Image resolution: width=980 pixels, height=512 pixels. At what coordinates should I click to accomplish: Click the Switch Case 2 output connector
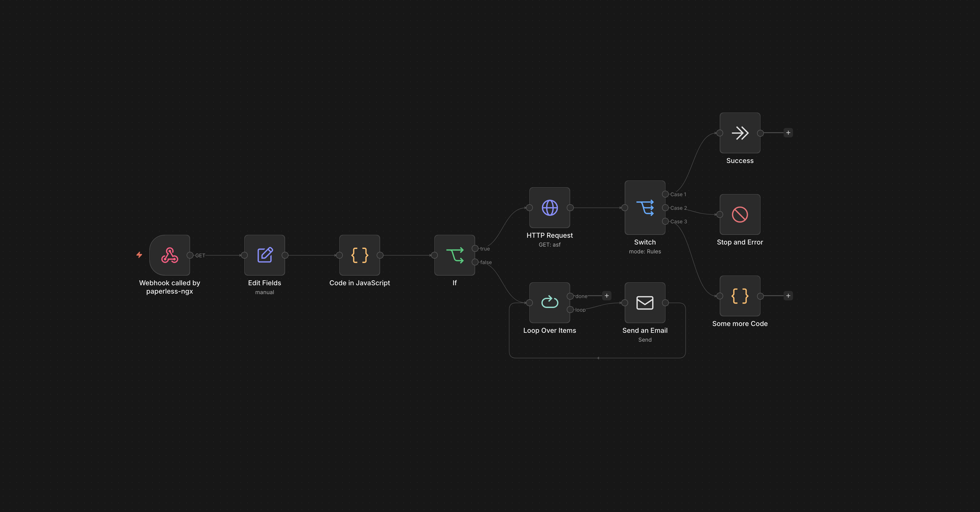[x=665, y=208]
